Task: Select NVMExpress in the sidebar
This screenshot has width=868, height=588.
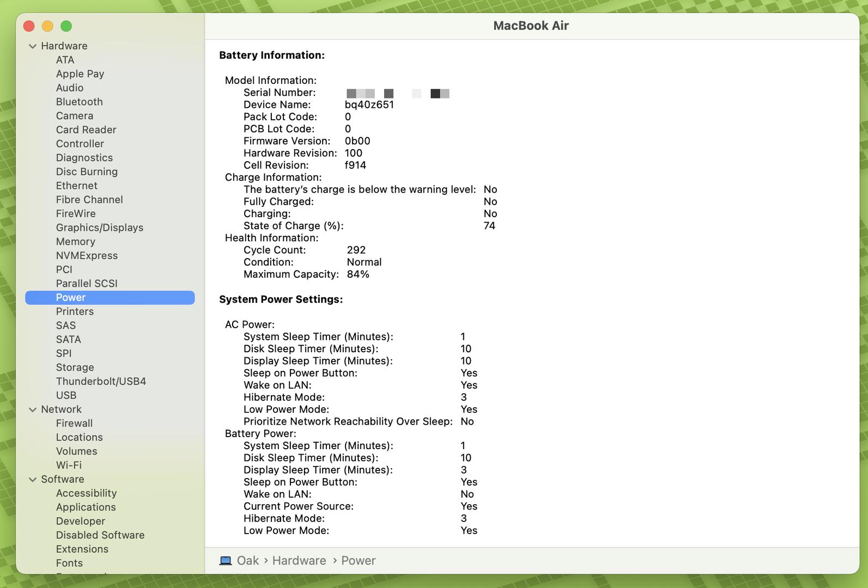Action: (x=87, y=255)
